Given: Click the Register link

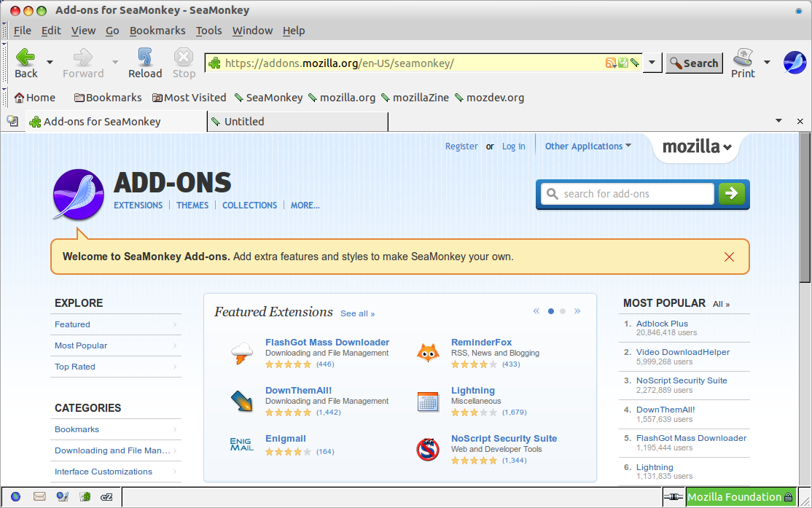Looking at the screenshot, I should [461, 146].
